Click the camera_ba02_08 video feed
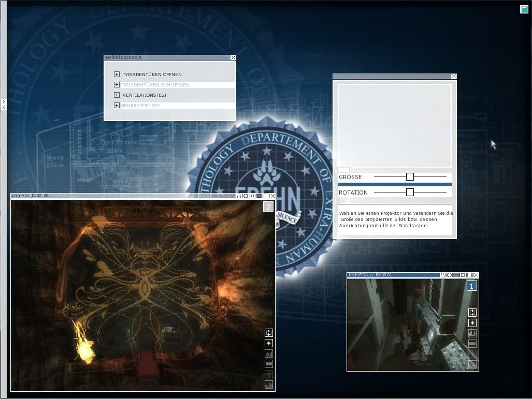 143,295
